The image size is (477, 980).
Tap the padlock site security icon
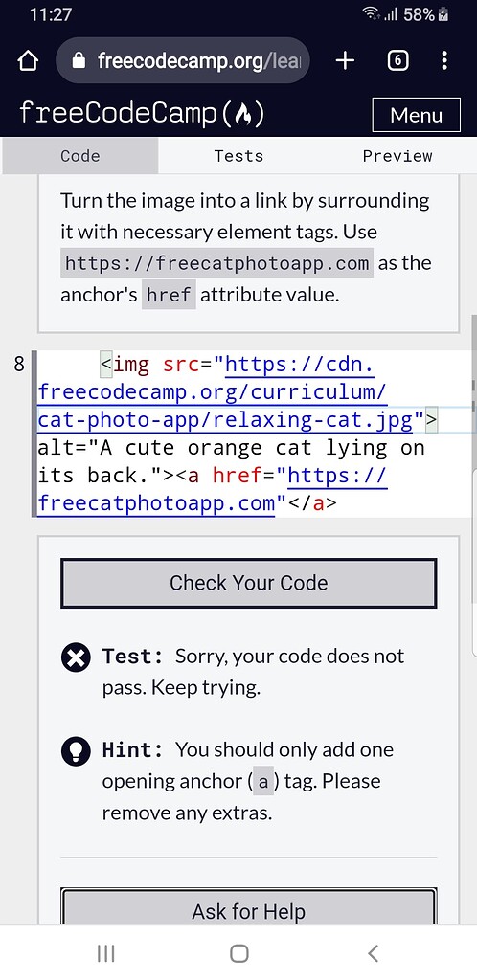point(79,60)
